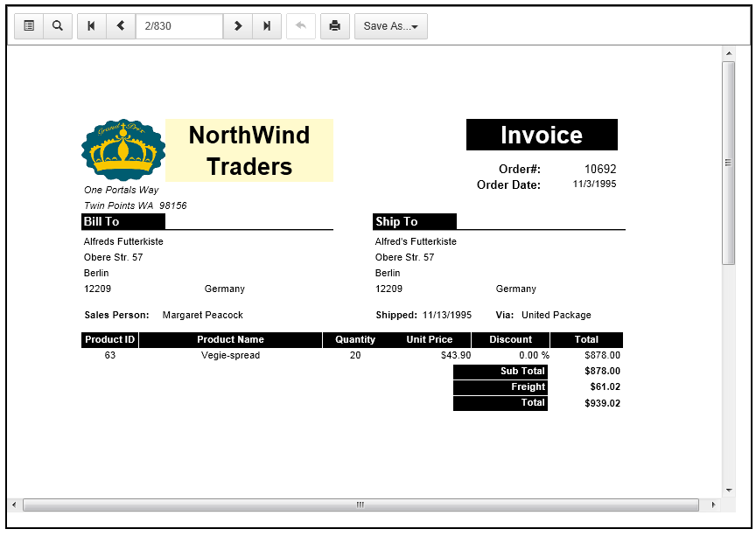756x536 pixels.
Task: Click the Product Name column header
Action: (230, 340)
